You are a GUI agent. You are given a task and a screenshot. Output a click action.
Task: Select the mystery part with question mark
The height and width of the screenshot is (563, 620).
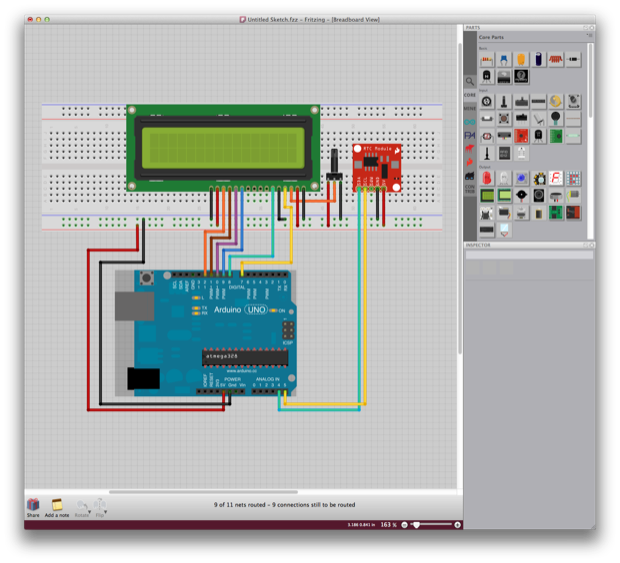point(521,77)
